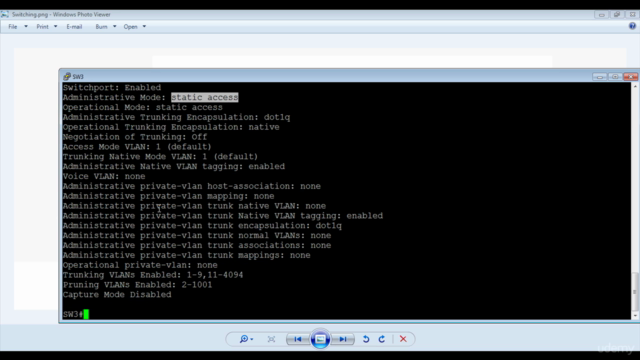Image resolution: width=640 pixels, height=360 pixels.
Task: Click the 'Operational Mode: static access' line
Action: coord(142,107)
